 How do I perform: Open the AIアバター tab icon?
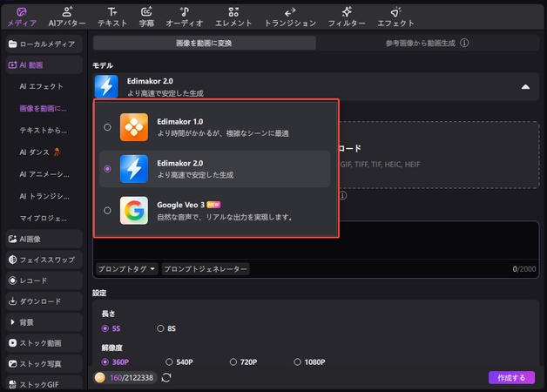coord(67,12)
